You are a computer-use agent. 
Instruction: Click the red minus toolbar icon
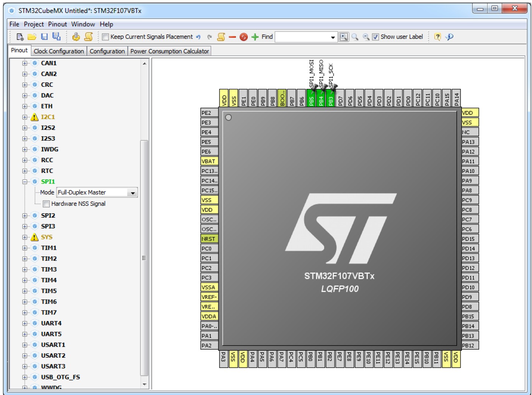pos(232,37)
